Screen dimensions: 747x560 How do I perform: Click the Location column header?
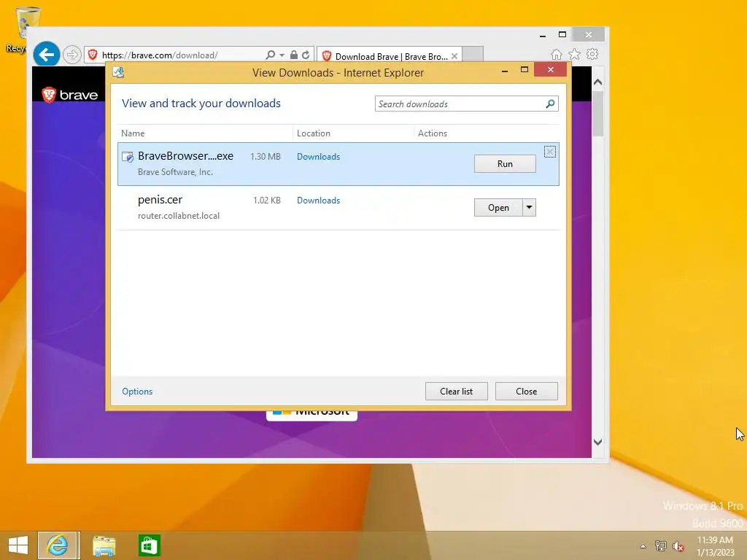point(314,133)
